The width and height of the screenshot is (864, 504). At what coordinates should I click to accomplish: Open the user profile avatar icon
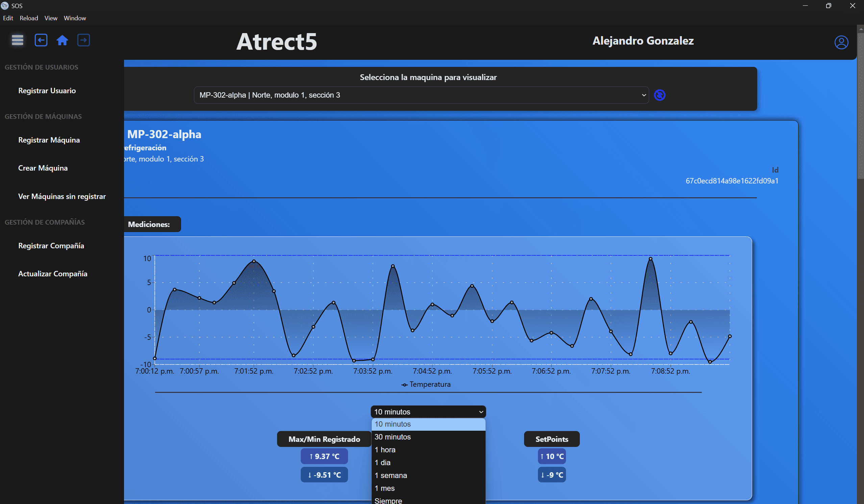coord(841,42)
